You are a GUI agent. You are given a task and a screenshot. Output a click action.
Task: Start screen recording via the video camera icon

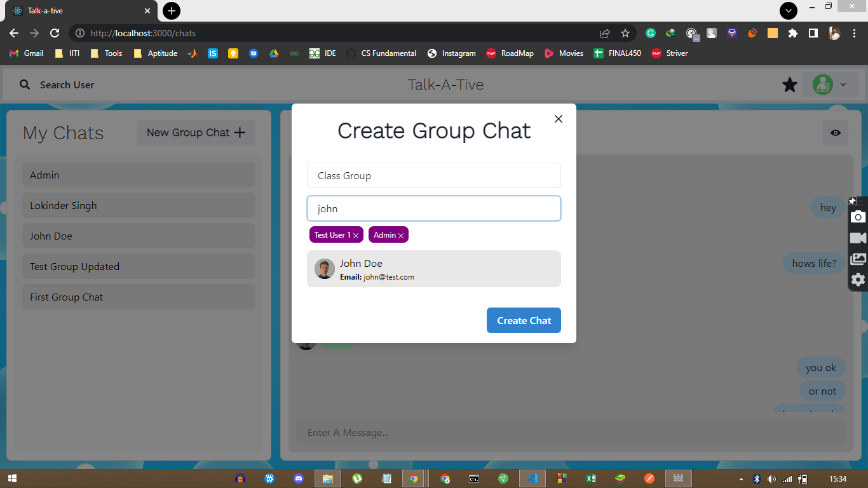(x=858, y=237)
